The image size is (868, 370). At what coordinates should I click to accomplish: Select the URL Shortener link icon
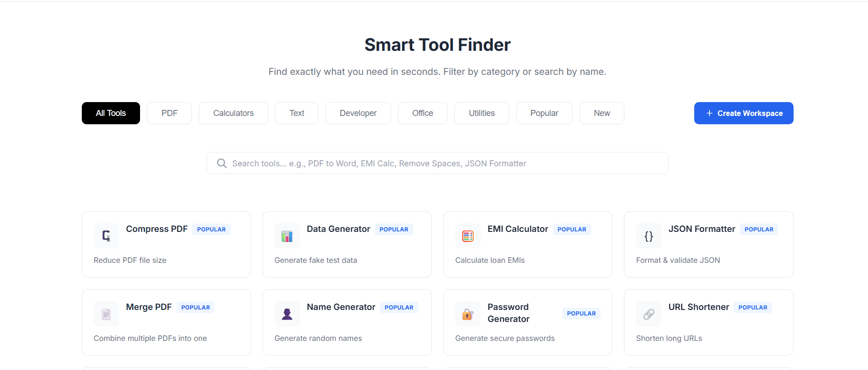[x=648, y=314]
